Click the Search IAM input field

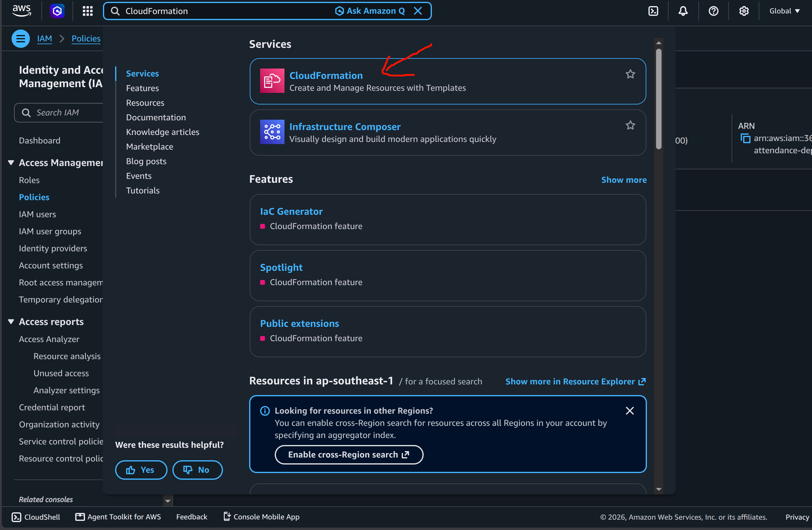59,113
